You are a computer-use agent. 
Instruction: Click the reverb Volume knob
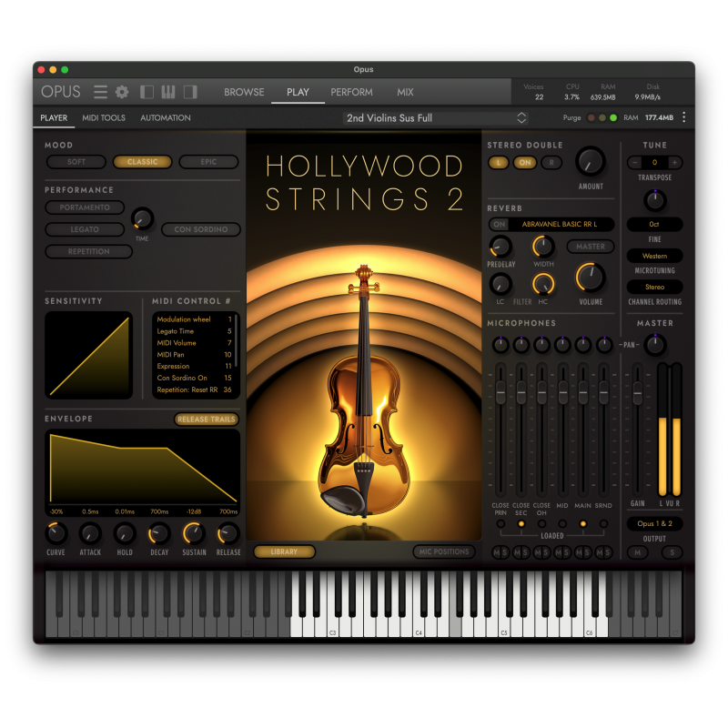[590, 278]
